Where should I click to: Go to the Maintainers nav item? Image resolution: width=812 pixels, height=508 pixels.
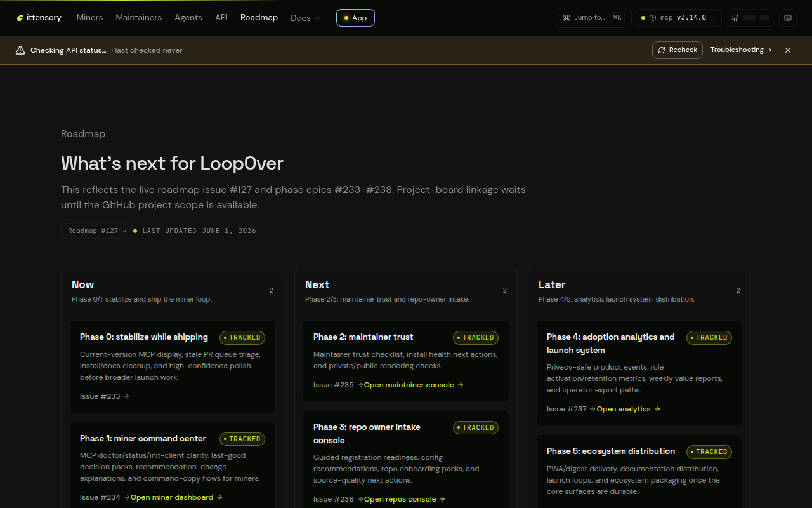[138, 18]
